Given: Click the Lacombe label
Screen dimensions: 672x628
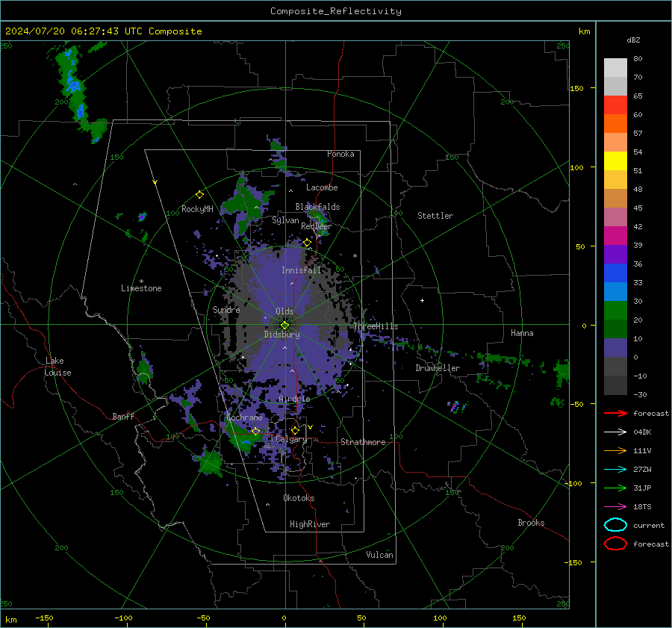Looking at the screenshot, I should click(x=322, y=187).
